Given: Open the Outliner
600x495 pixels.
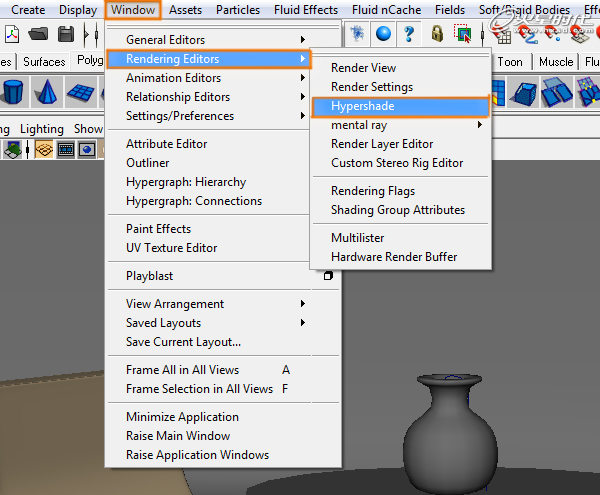Looking at the screenshot, I should point(209,163).
